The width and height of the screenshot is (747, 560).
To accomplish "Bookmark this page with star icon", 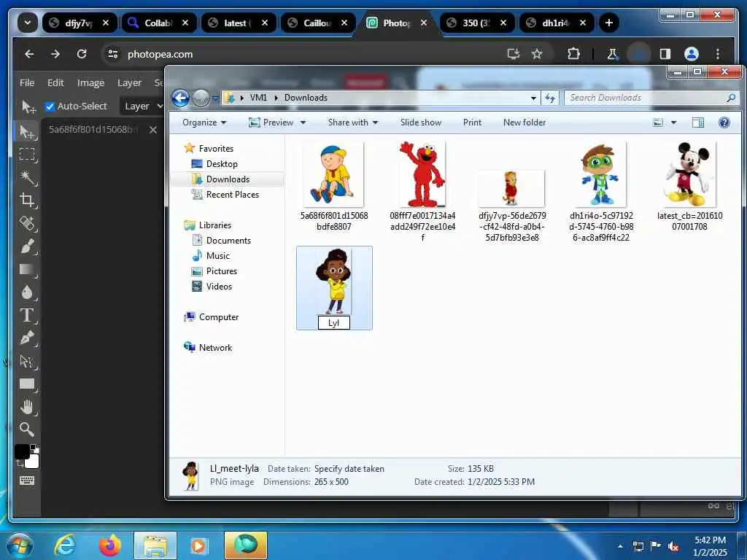I will [537, 54].
